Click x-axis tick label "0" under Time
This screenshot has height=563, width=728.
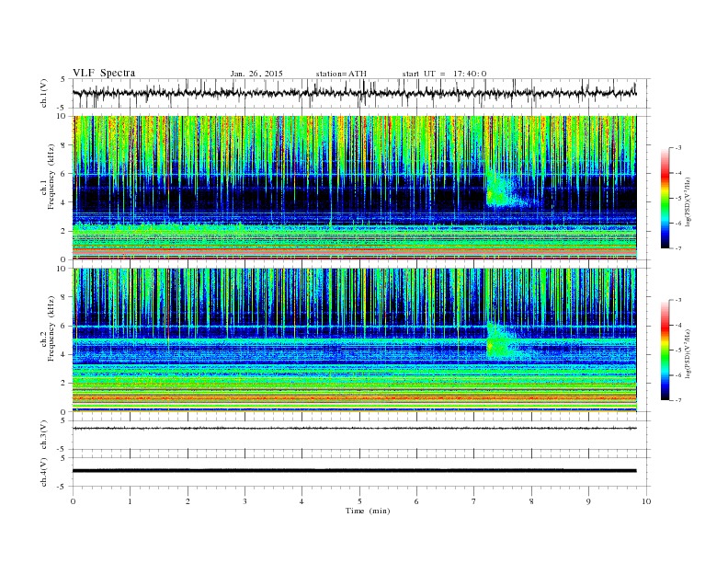tap(73, 501)
